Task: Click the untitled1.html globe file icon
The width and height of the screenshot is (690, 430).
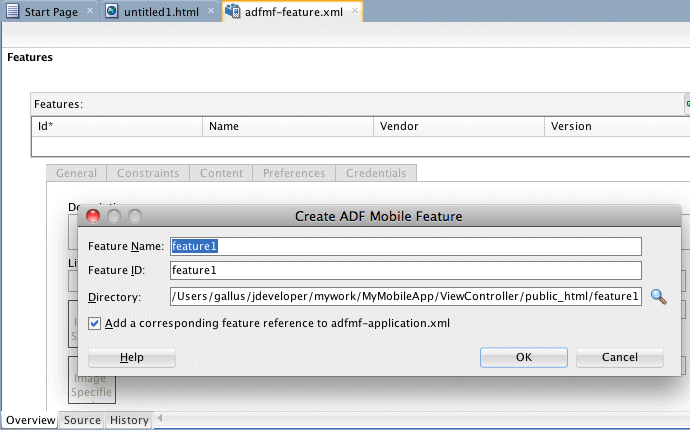Action: 112,11
